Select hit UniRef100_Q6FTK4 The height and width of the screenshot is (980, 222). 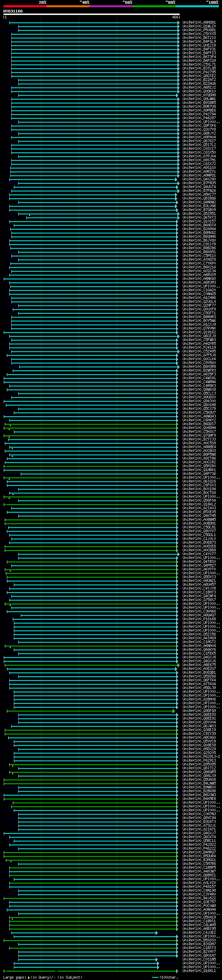pyautogui.click(x=199, y=680)
